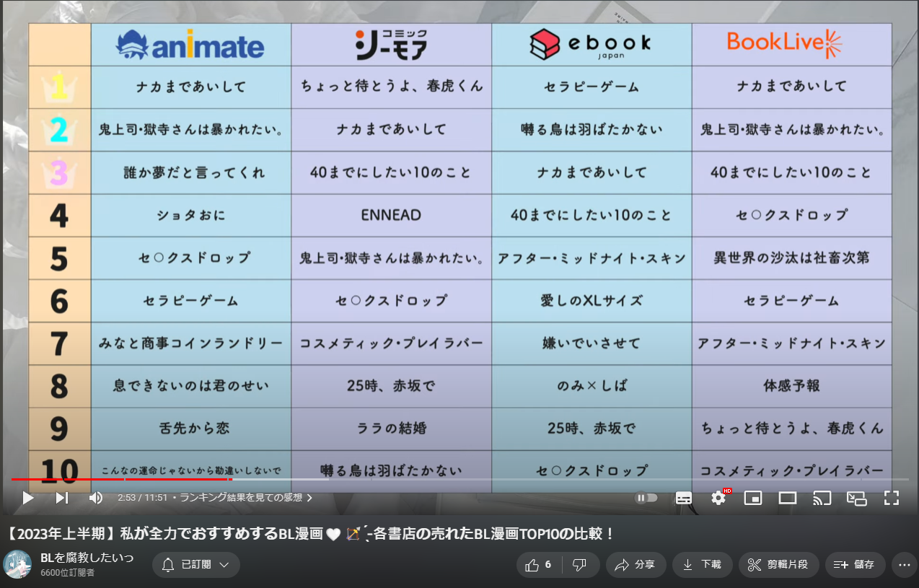Click the channel avatar image
The image size is (919, 588).
click(17, 565)
